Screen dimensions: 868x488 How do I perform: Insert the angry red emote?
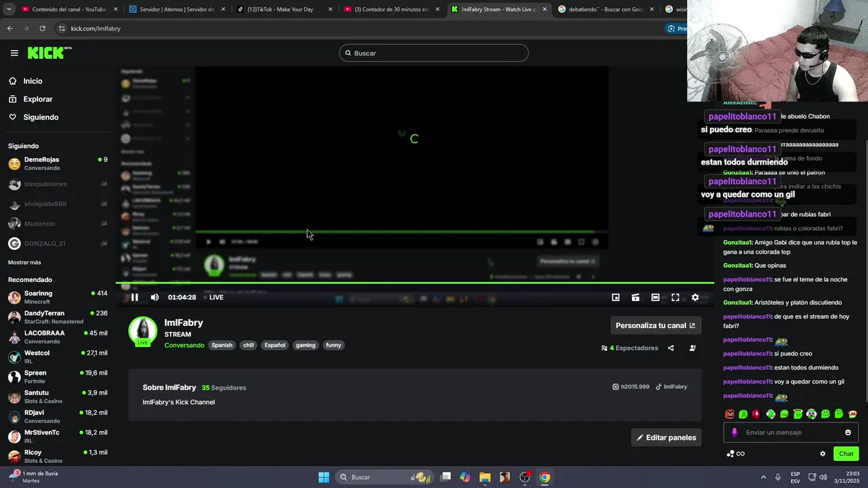point(730,413)
